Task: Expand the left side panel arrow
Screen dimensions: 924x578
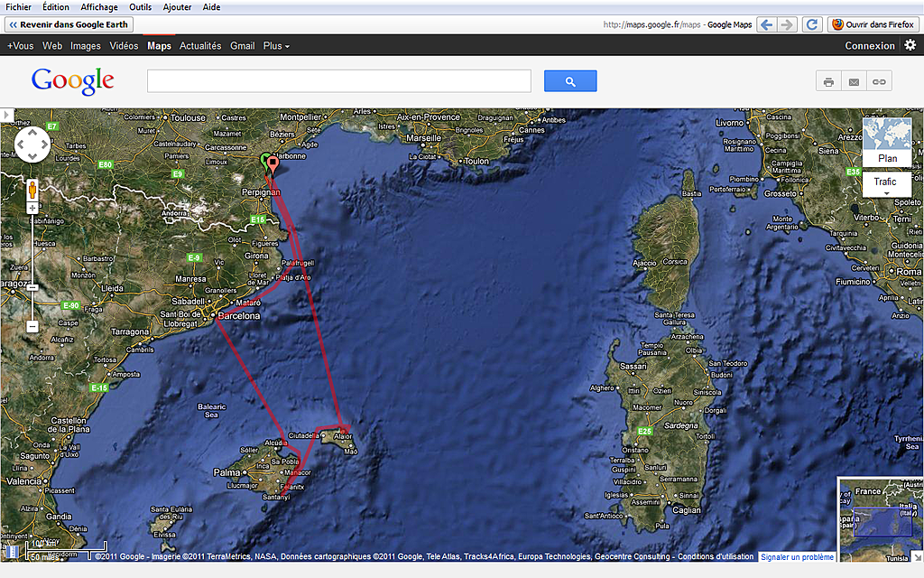Action: (6, 115)
